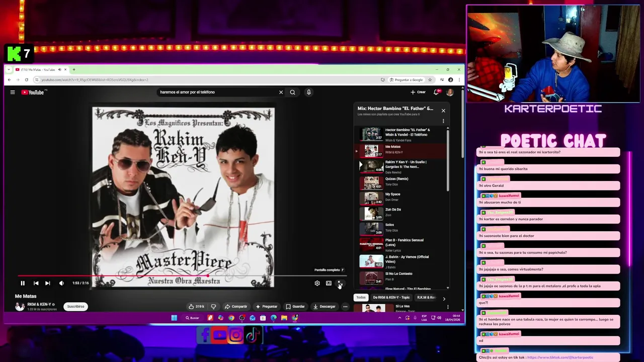Viewport: 644px width, 362px height.
Task: Toggle theater mode on the player
Action: pyautogui.click(x=329, y=283)
